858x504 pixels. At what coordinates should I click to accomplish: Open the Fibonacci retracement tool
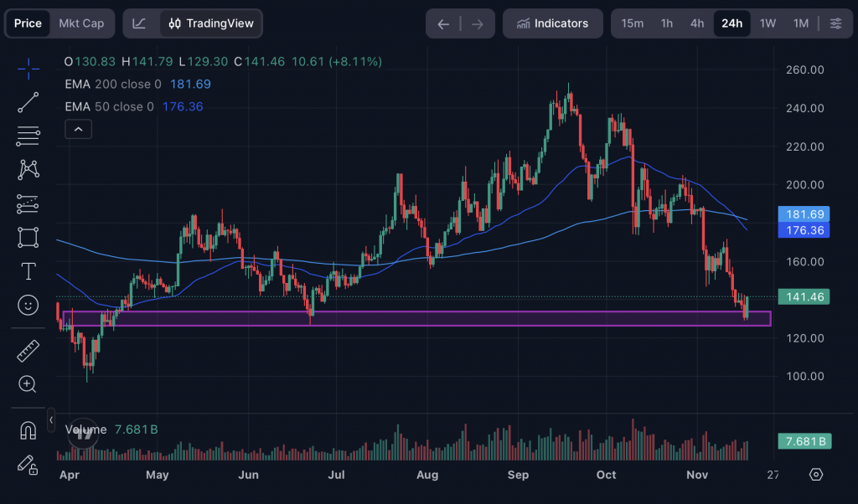point(28,136)
